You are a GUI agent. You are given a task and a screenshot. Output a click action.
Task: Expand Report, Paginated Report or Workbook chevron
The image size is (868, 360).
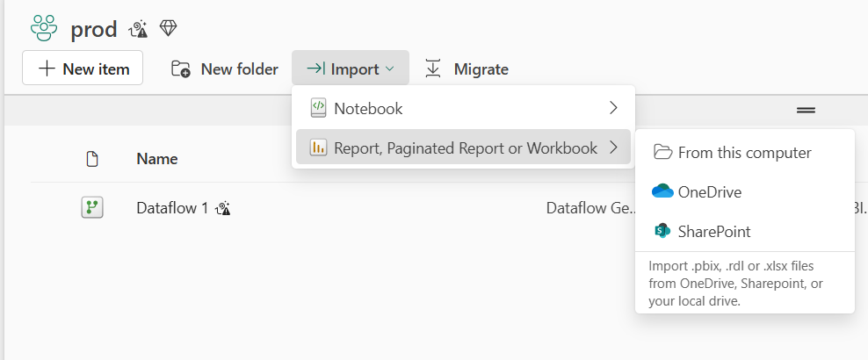click(x=613, y=148)
